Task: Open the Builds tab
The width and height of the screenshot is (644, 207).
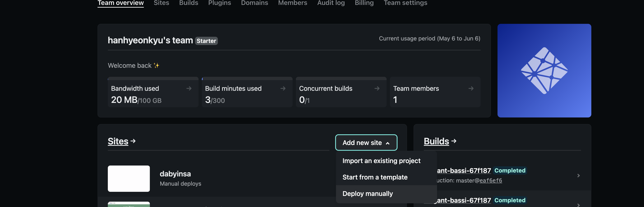Action: click(188, 3)
